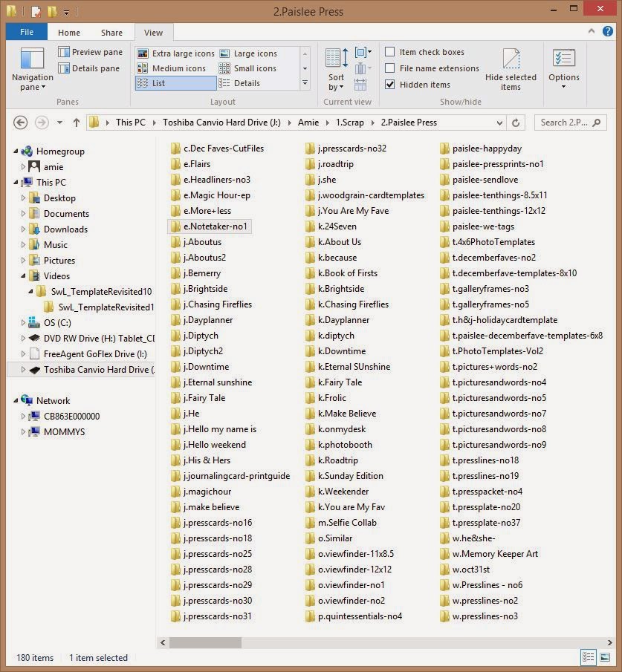Viewport: 622px width, 672px height.
Task: Uncheck the Hidden items checkbox
Action: tap(390, 85)
